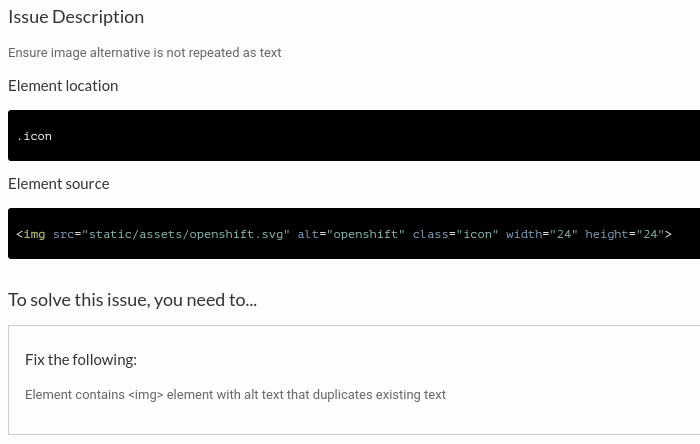Viewport: 700px width, 444px height.
Task: Click the 'Fix the following:' label
Action: click(81, 360)
